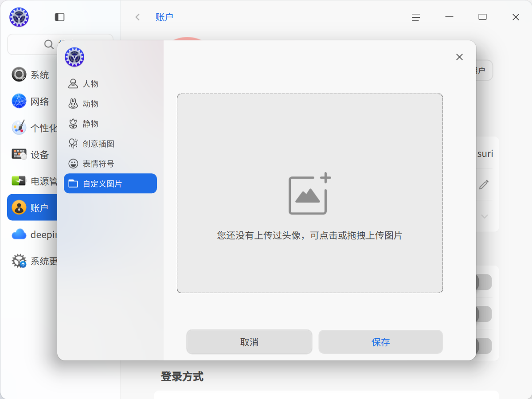Close the avatar selection dialog
532x399 pixels.
click(x=459, y=57)
